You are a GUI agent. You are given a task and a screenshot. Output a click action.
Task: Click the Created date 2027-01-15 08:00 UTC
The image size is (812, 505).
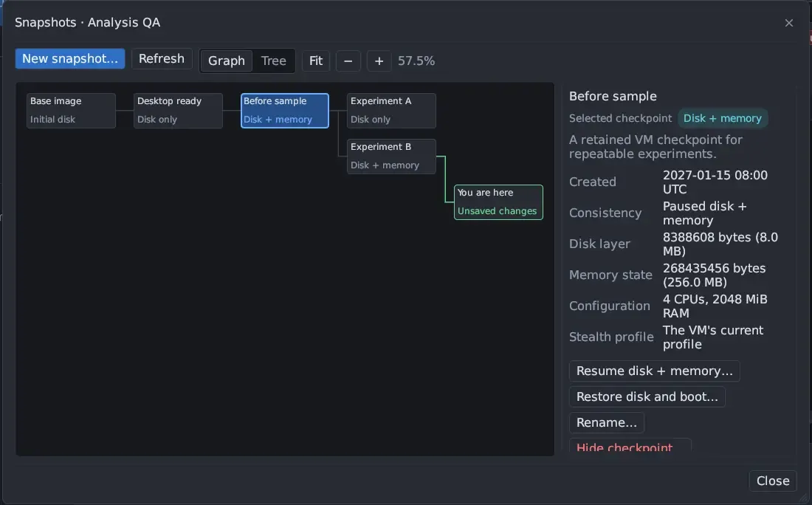[715, 182]
